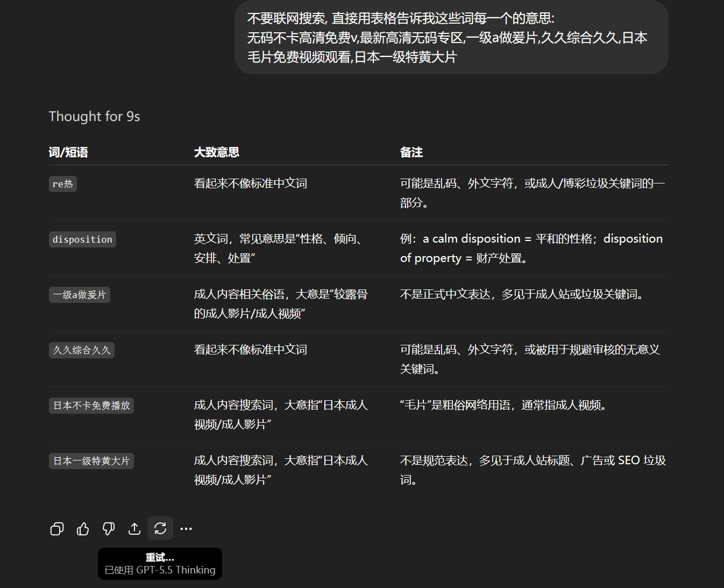This screenshot has height=588, width=724.
Task: Click the note mentioning "博彩垃圾关键词"
Action: (533, 193)
